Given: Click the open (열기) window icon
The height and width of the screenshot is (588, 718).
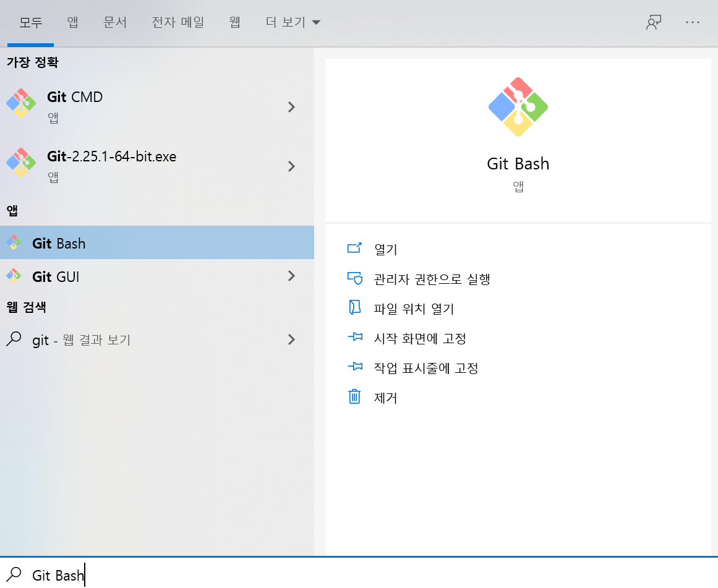Looking at the screenshot, I should 354,248.
